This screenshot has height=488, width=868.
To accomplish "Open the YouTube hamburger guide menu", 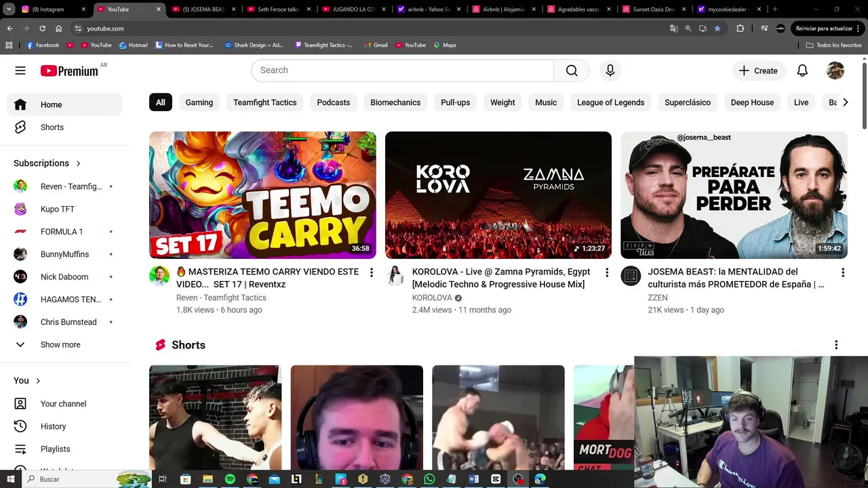I will (20, 70).
